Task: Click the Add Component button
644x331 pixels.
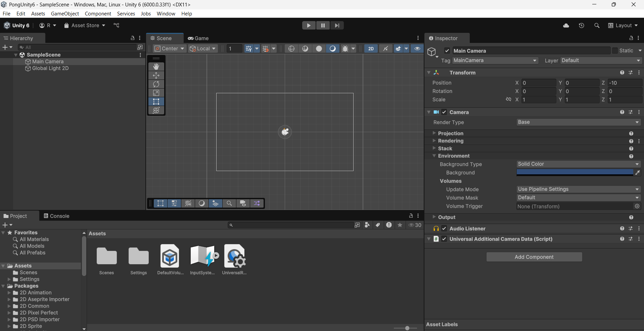Action: tap(534, 257)
